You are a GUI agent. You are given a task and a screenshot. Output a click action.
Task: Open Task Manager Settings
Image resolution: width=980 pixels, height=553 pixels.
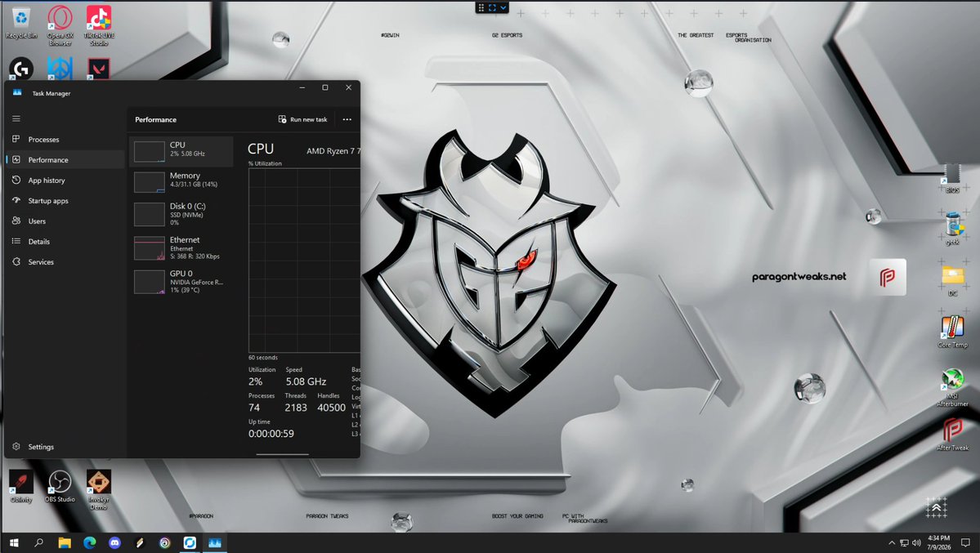[x=65, y=447]
